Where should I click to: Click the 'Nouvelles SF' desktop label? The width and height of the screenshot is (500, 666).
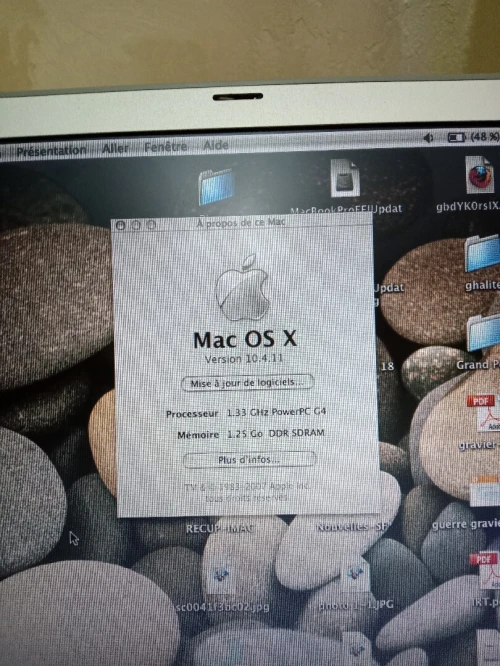point(352,527)
